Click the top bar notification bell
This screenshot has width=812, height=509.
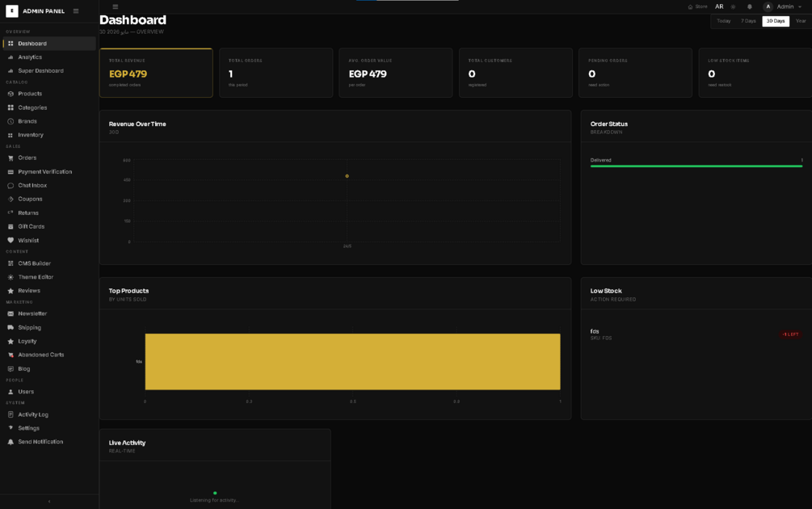(x=749, y=6)
